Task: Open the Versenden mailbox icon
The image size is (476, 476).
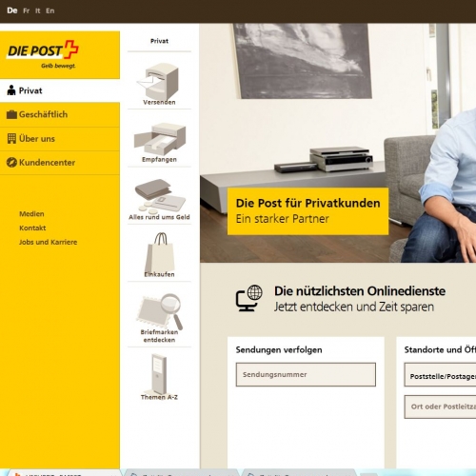Action: click(x=159, y=82)
